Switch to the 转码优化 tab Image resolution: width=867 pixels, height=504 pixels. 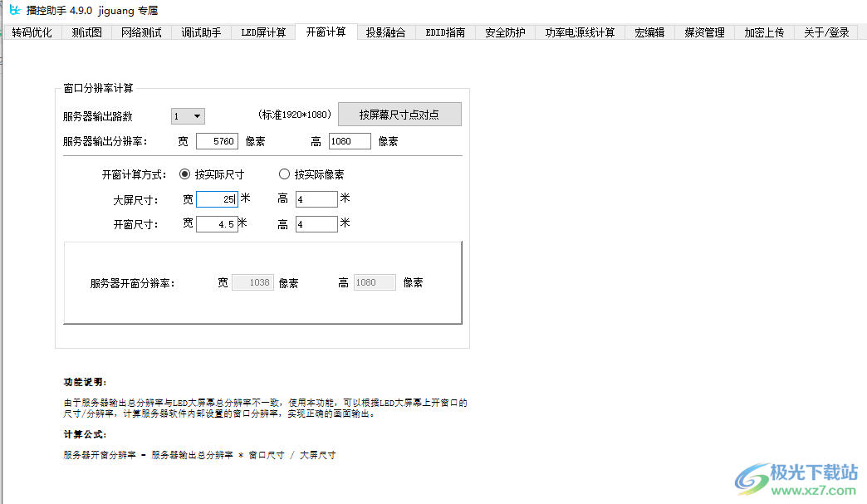point(32,32)
